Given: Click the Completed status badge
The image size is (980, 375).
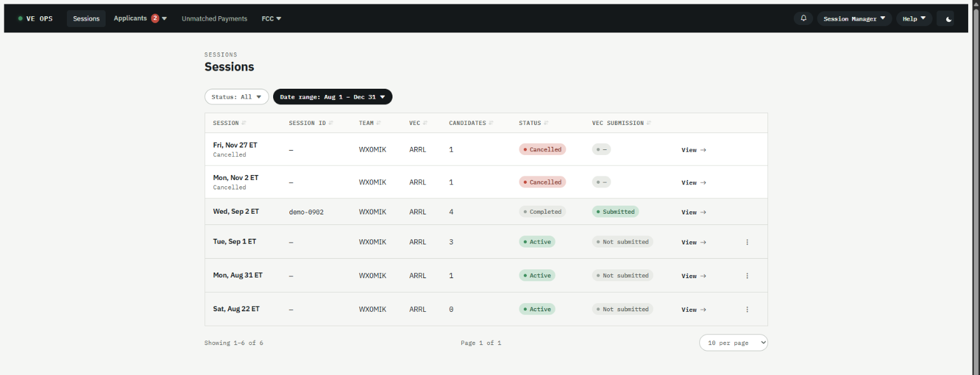Looking at the screenshot, I should pyautogui.click(x=542, y=211).
